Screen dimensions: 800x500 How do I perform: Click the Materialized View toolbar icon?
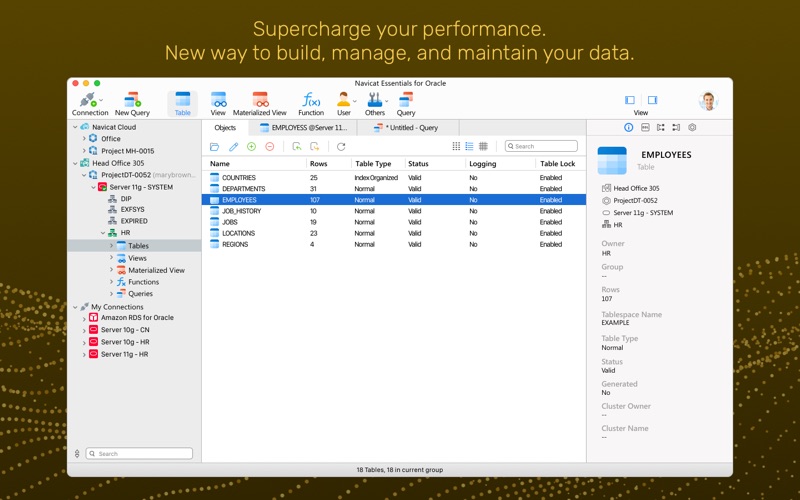[x=260, y=104]
